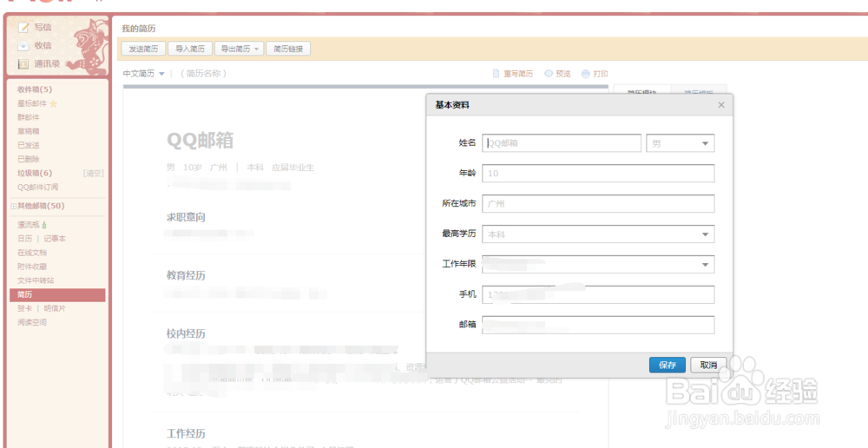Open the 工作年限 dropdown

[x=598, y=264]
